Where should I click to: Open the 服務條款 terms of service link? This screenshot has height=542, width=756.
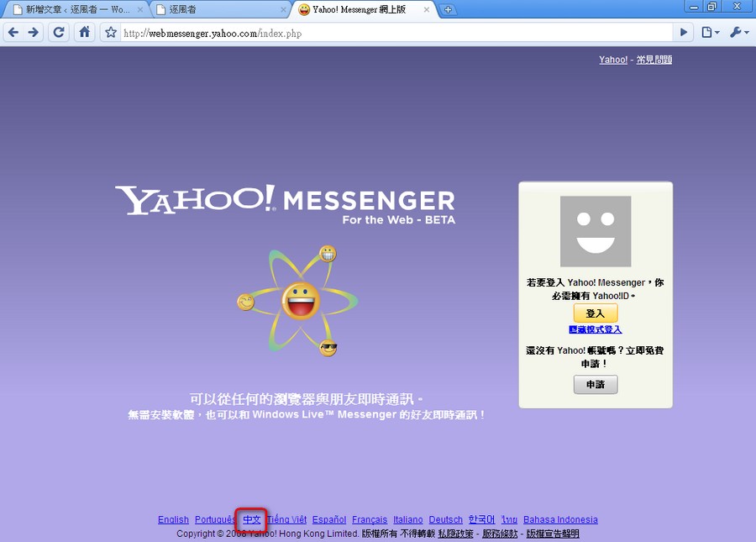click(x=500, y=534)
